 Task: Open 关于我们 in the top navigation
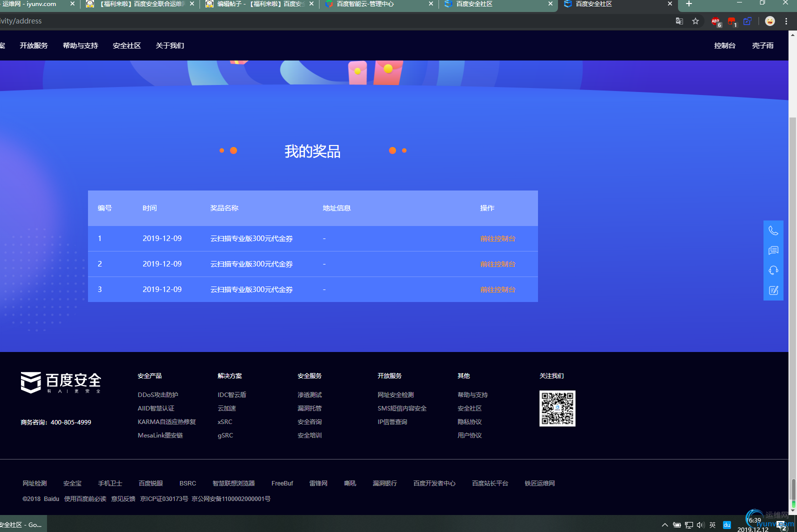click(x=170, y=45)
